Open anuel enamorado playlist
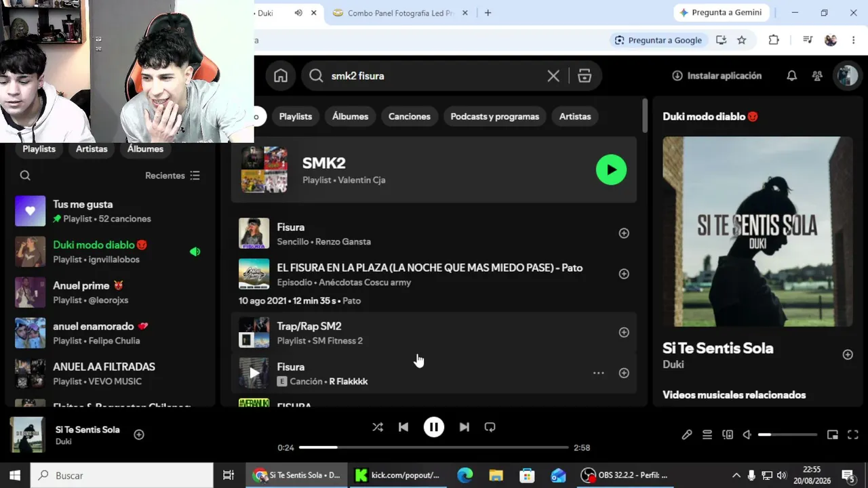868x488 pixels. [108, 333]
